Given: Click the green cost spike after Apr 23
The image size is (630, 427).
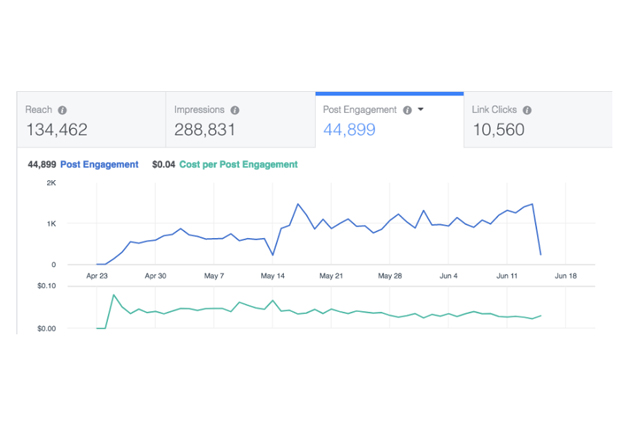Looking at the screenshot, I should 114,295.
